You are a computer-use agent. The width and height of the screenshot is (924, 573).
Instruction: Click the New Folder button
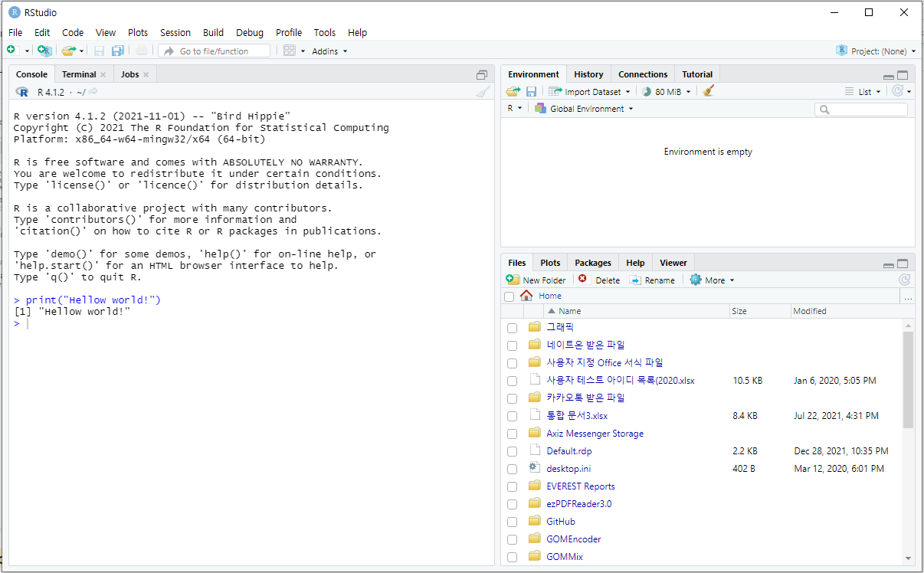[x=536, y=280]
